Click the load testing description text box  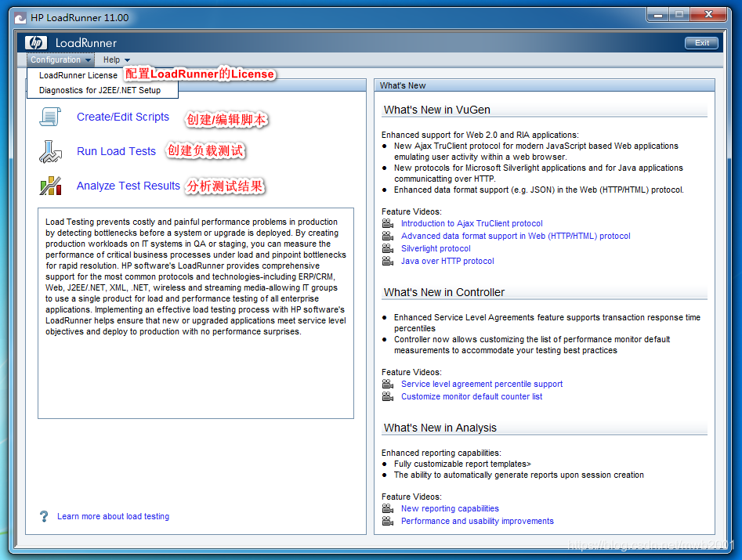(196, 313)
